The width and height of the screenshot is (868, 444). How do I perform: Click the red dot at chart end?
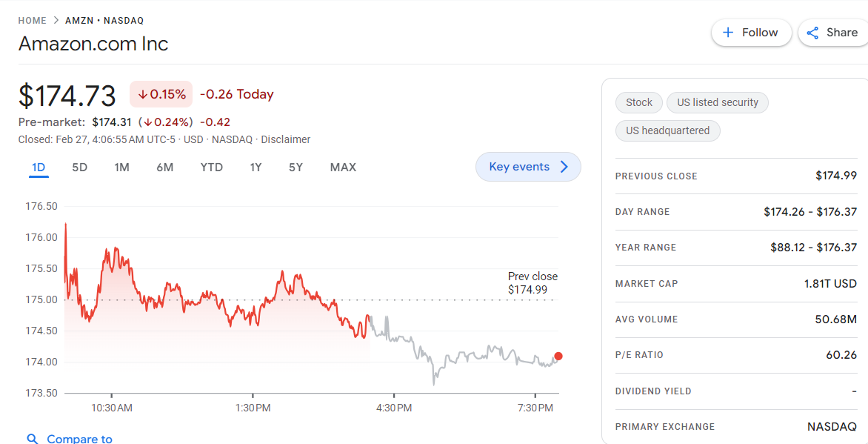(x=558, y=357)
